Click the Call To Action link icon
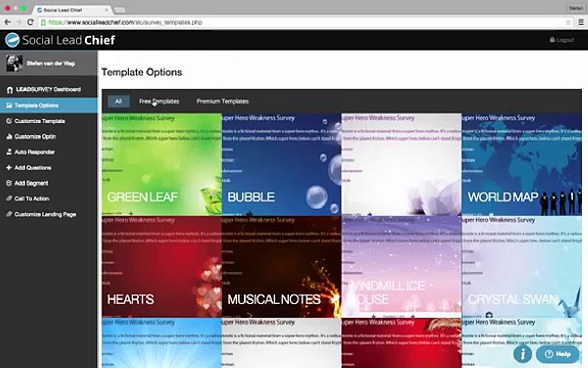Viewport: 588px width, 368px height. pyautogui.click(x=9, y=198)
